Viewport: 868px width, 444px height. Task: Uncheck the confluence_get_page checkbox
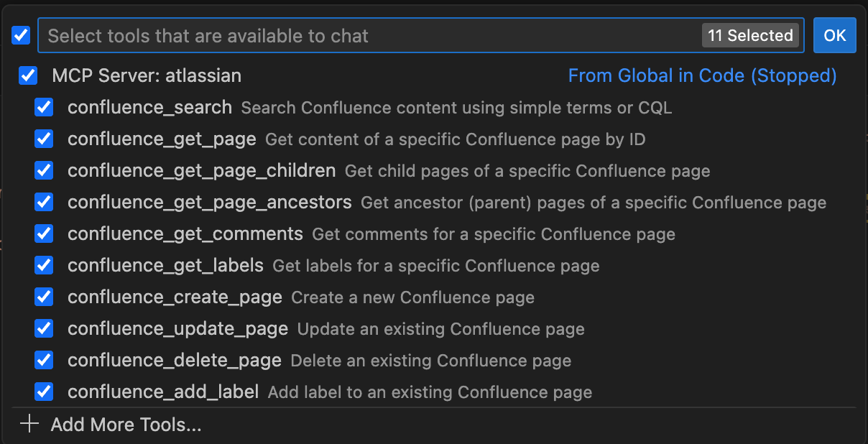(44, 139)
